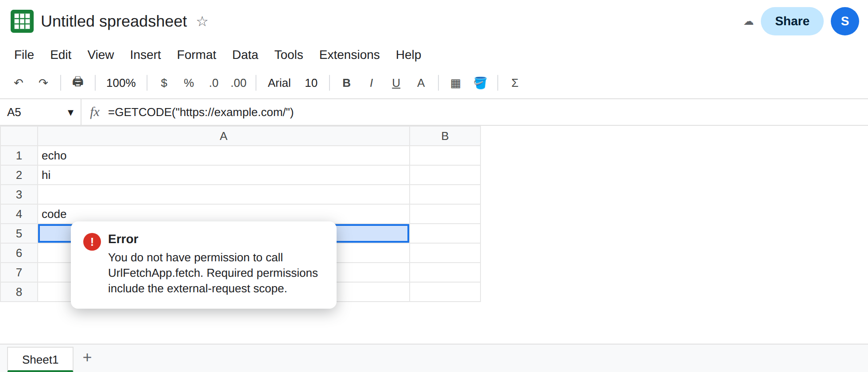The image size is (868, 372).
Task: Expand the name box dropdown arrow
Action: click(70, 112)
